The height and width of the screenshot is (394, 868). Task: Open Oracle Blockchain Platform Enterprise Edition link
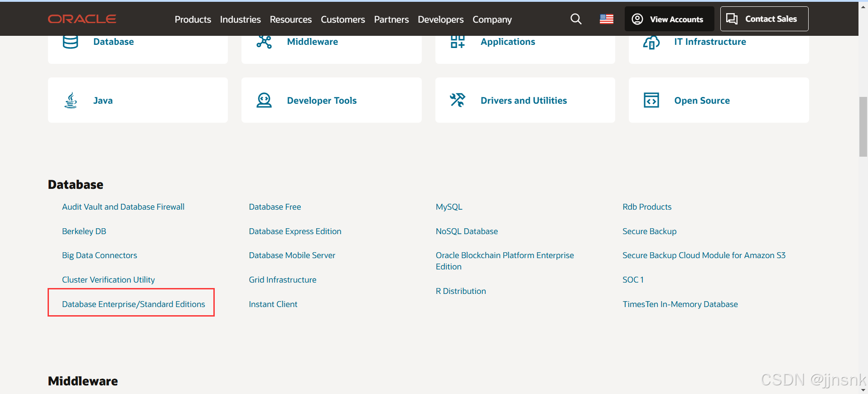point(505,261)
